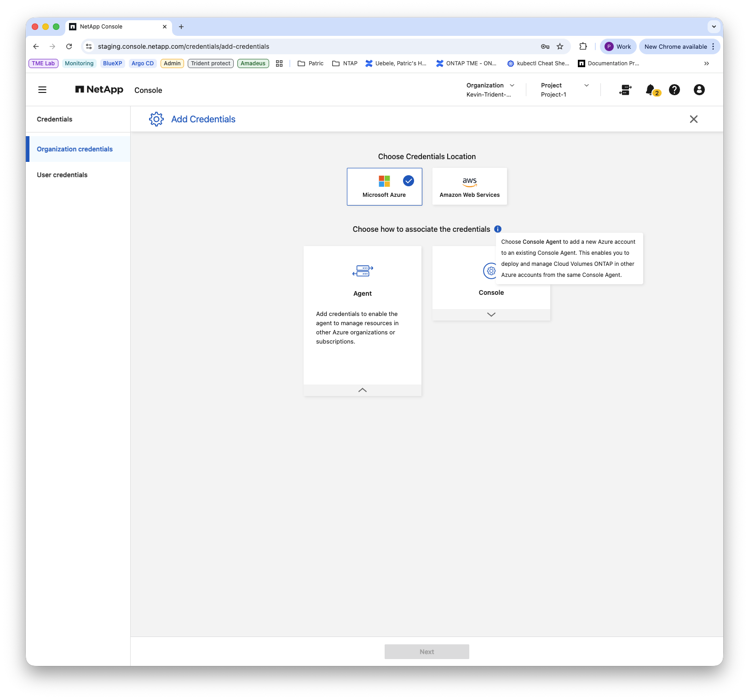Open the help question mark icon

(x=674, y=90)
